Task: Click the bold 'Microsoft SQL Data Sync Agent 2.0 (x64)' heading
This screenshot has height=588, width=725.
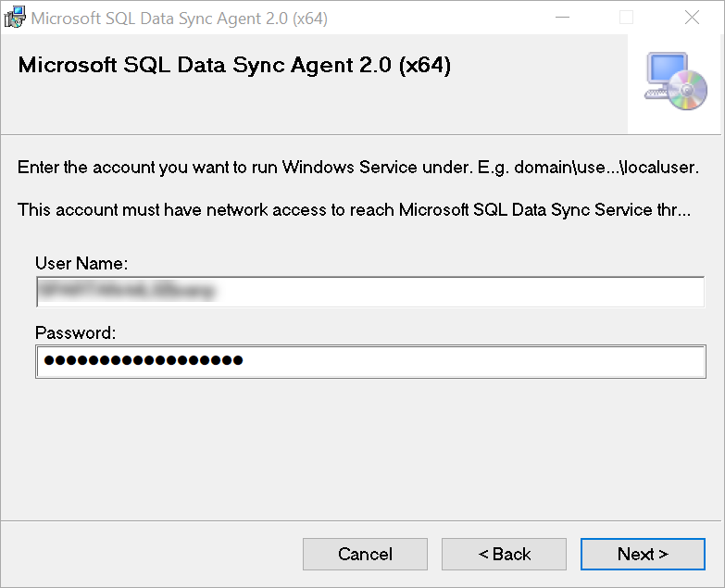Action: [x=234, y=65]
